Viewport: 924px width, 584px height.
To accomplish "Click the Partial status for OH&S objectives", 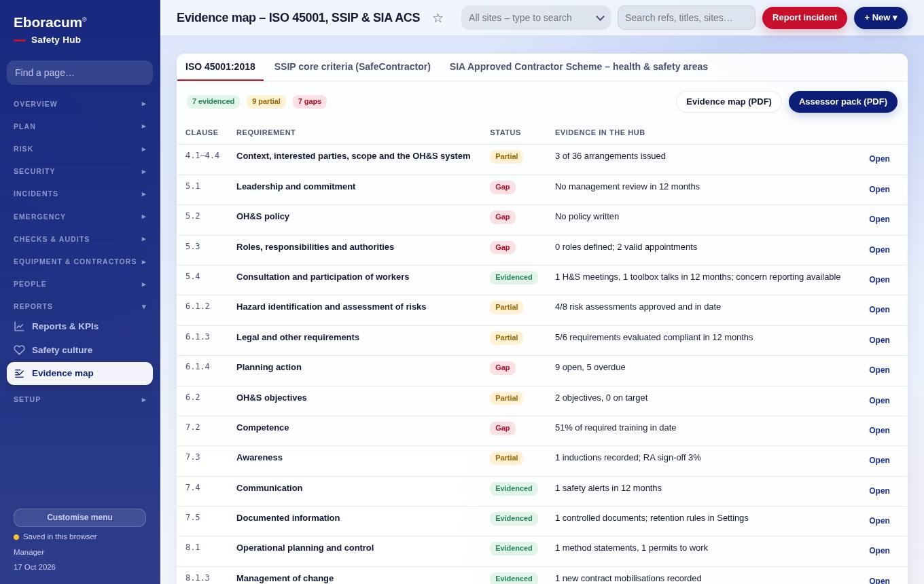I will click(507, 399).
